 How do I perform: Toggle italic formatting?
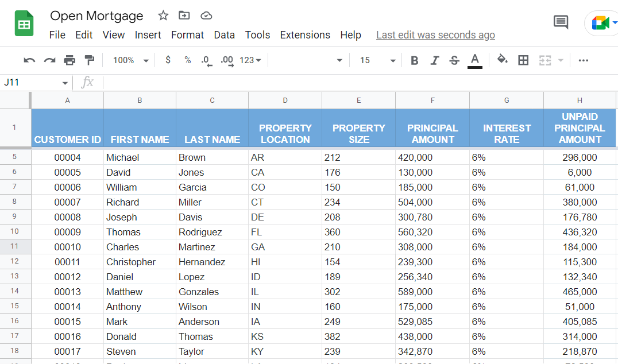click(x=435, y=60)
